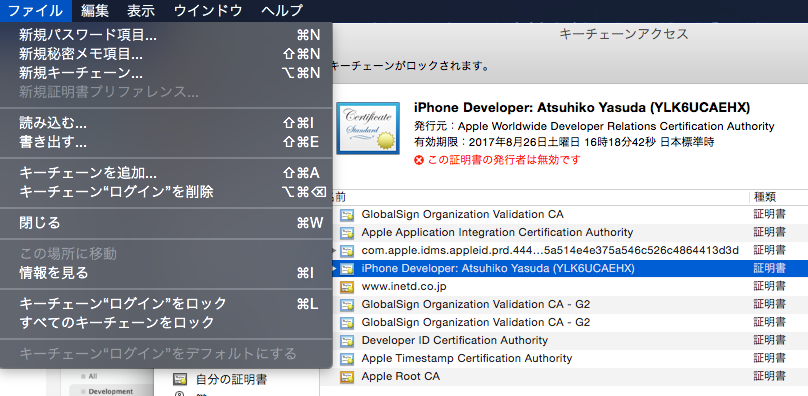
Task: Click 証明書 type cell of www.inetd.co.jp
Action: pos(769,286)
